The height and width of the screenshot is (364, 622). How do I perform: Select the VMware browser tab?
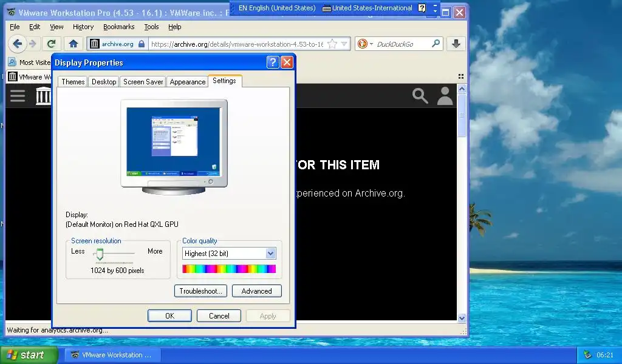pos(29,76)
